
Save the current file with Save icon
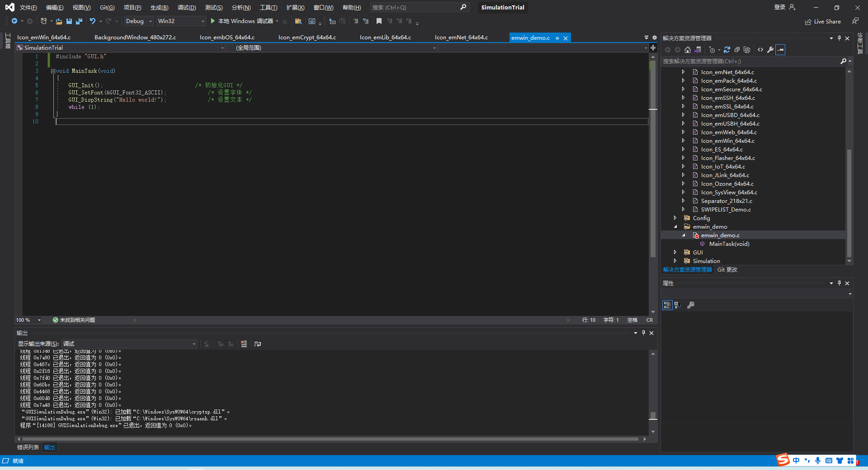(x=69, y=21)
